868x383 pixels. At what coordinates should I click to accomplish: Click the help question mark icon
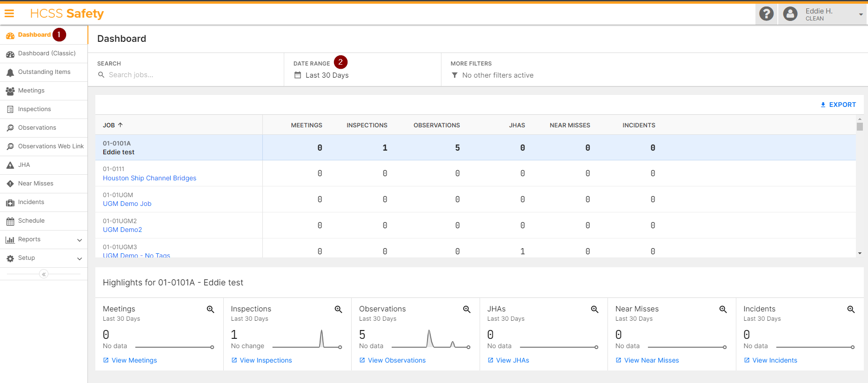pos(766,14)
